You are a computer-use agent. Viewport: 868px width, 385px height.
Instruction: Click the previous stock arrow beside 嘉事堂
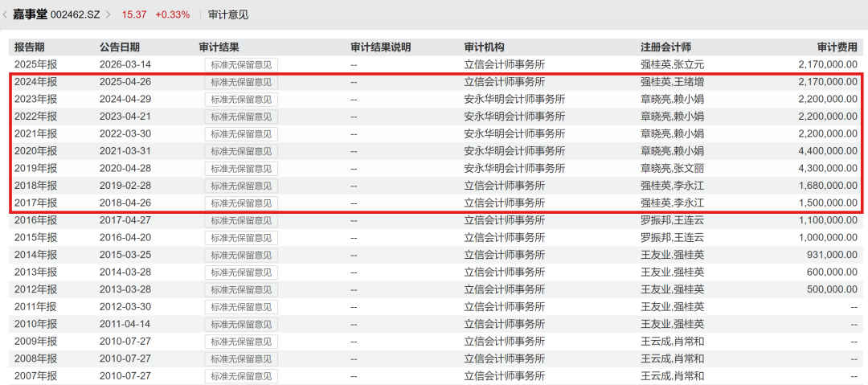click(5, 15)
